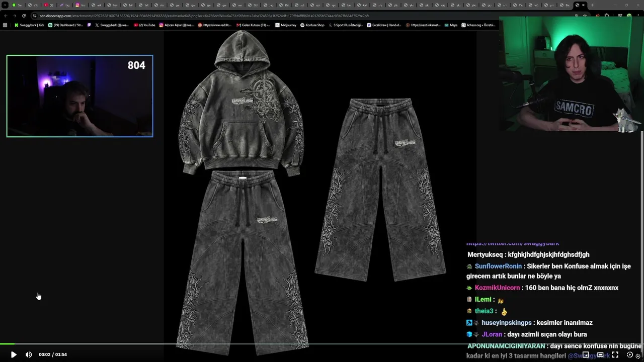Screen dimensions: 644x362
Task: Open the Excalidraw bookmark
Action: click(x=384, y=25)
